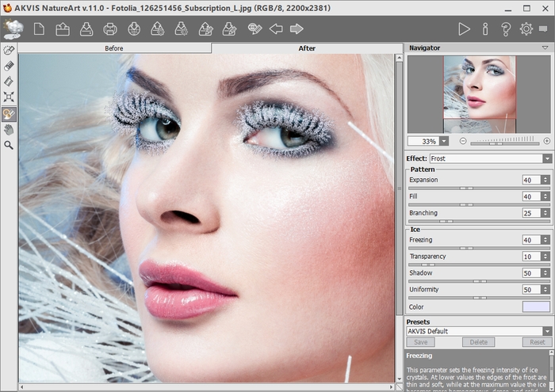555x392 pixels.
Task: Run image processing with the play icon
Action: [x=464, y=29]
